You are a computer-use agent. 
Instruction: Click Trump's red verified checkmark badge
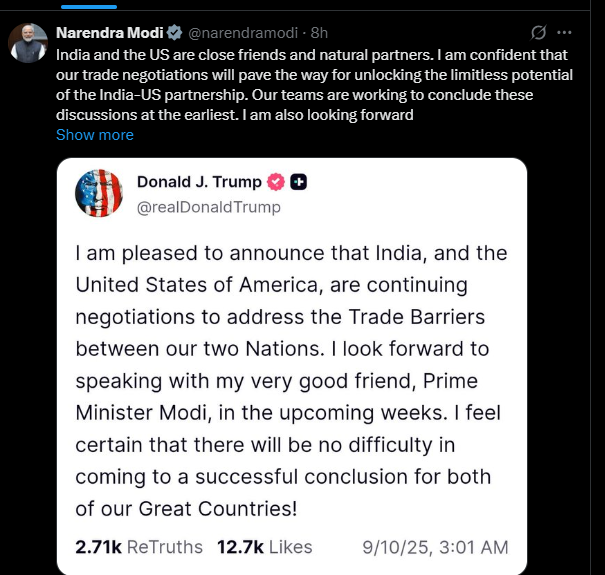pos(276,182)
